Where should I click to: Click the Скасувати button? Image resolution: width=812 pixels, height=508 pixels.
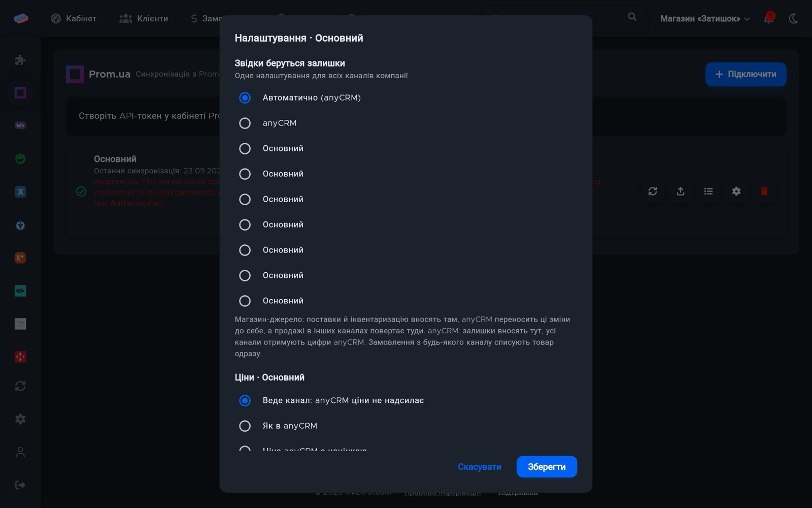pyautogui.click(x=480, y=467)
